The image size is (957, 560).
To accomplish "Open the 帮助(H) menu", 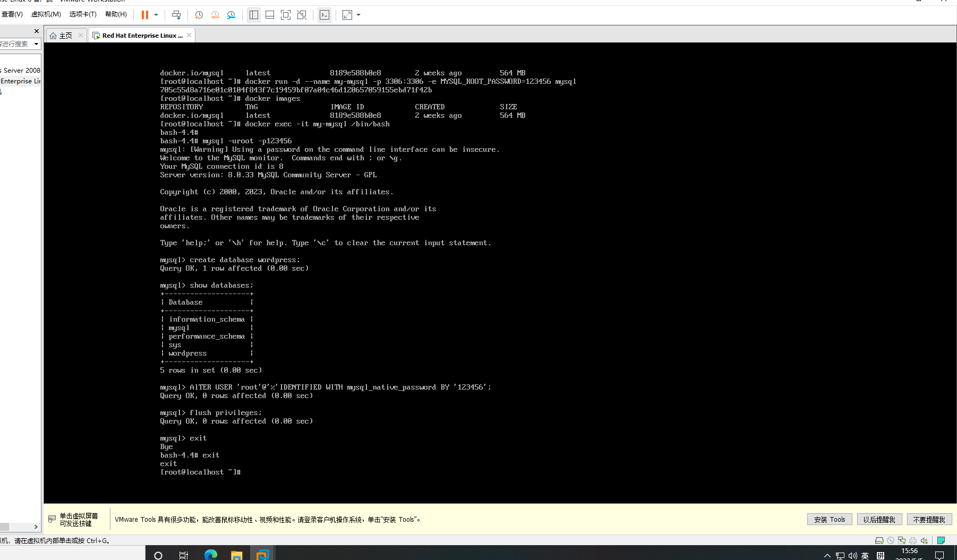I will (116, 14).
